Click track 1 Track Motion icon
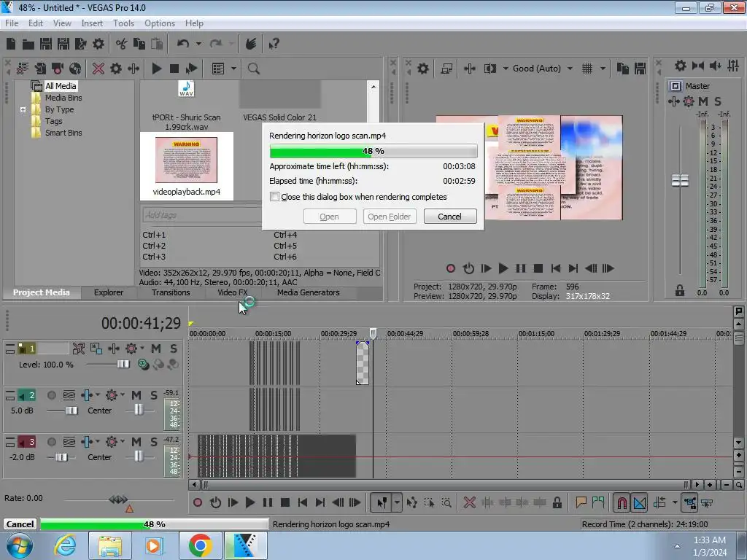 pyautogui.click(x=79, y=349)
